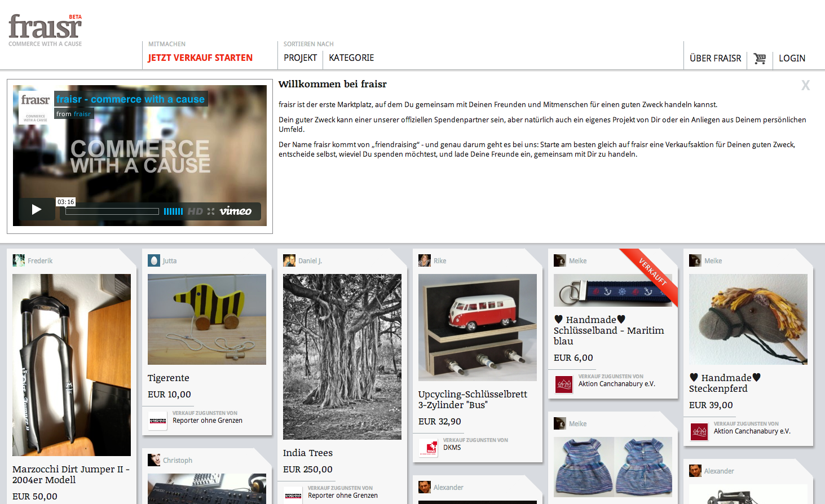
Task: Sort by Kategorie
Action: (351, 58)
